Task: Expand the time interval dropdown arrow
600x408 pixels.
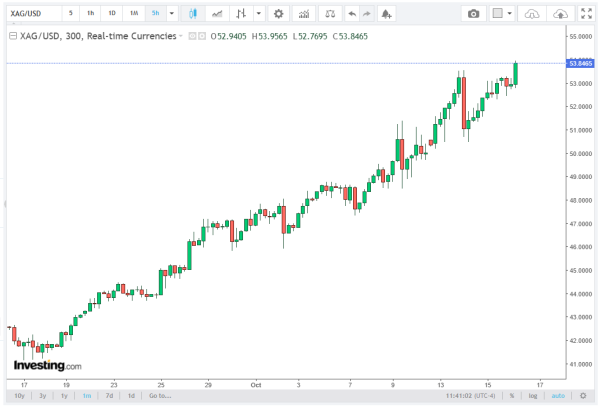Action: pyautogui.click(x=173, y=13)
